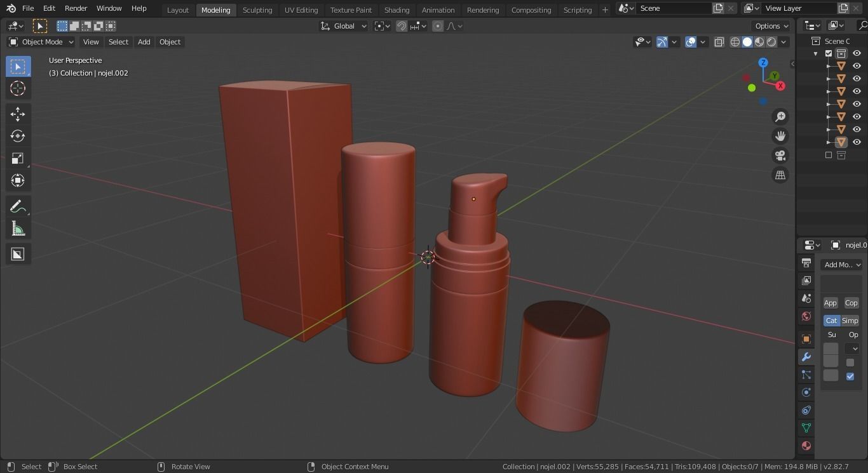Activate the combined Transform tool

coord(18,181)
